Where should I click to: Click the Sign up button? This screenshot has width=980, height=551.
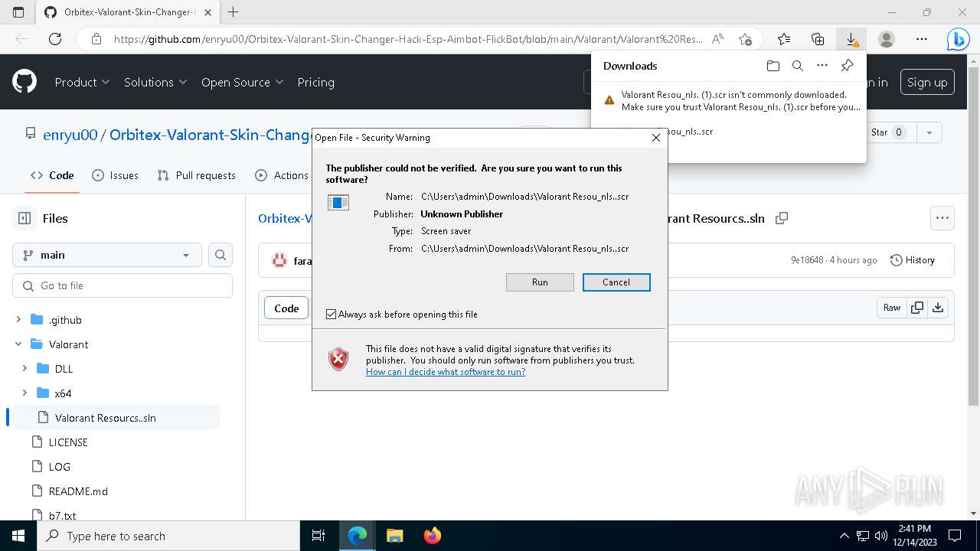click(927, 82)
